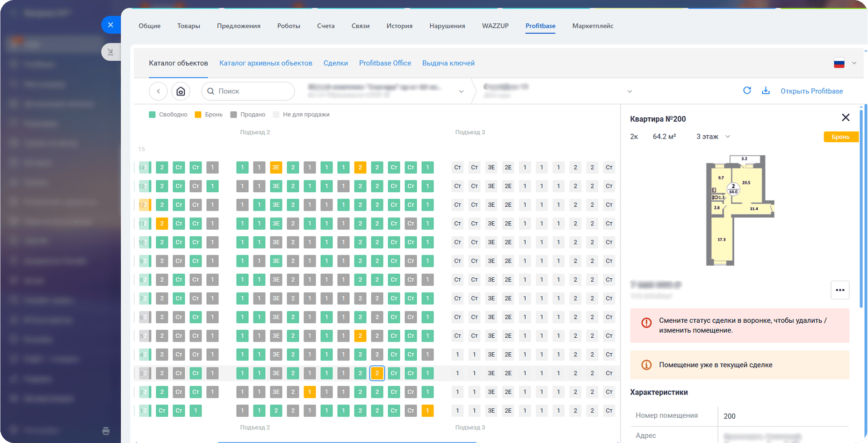Click the apartment floor plan thumbnail
The height and width of the screenshot is (443, 868).
pos(739,210)
